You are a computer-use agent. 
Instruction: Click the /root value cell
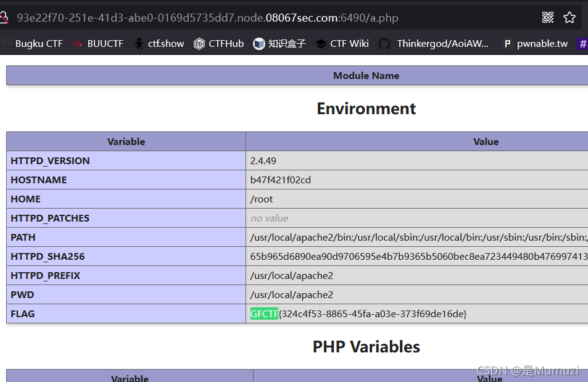point(417,199)
